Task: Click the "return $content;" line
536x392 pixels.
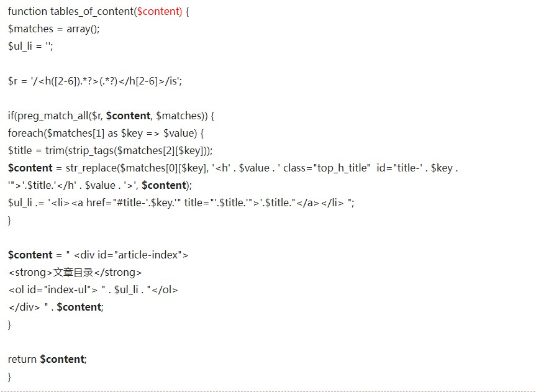Action: 47,359
